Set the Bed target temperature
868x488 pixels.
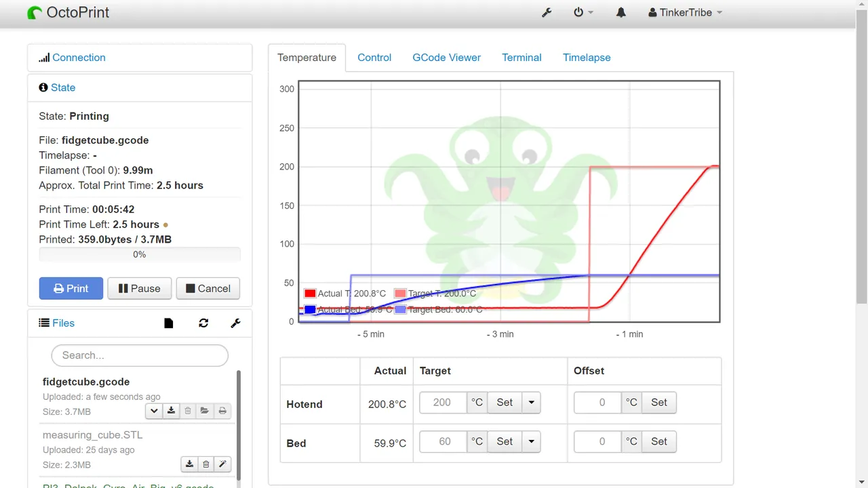coord(505,441)
